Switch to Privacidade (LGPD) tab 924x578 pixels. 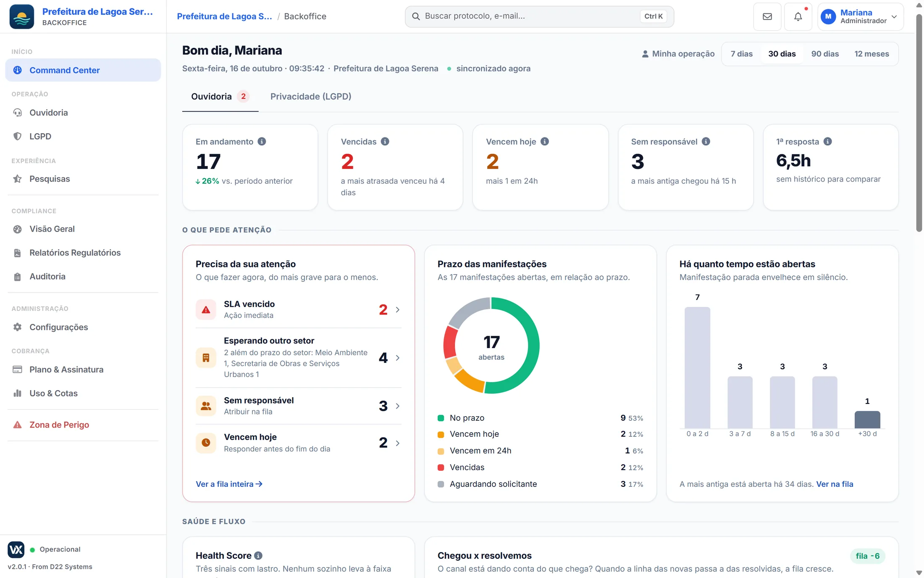[311, 97]
